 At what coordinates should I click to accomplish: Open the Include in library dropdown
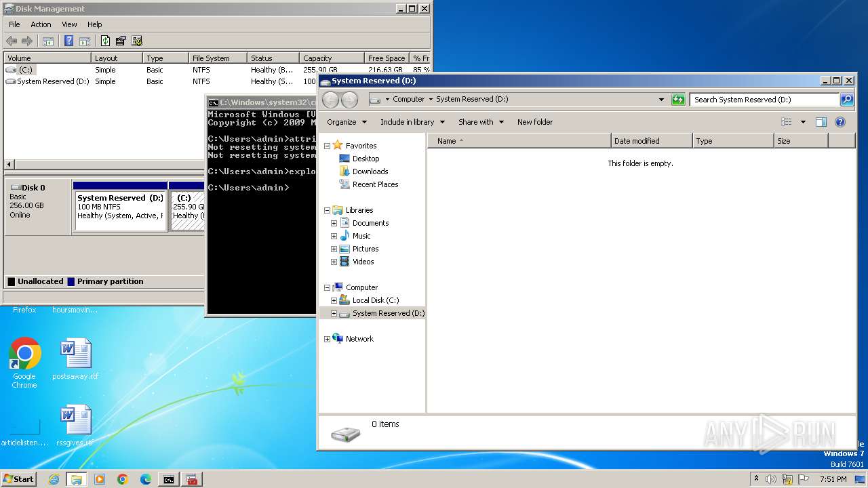[412, 122]
